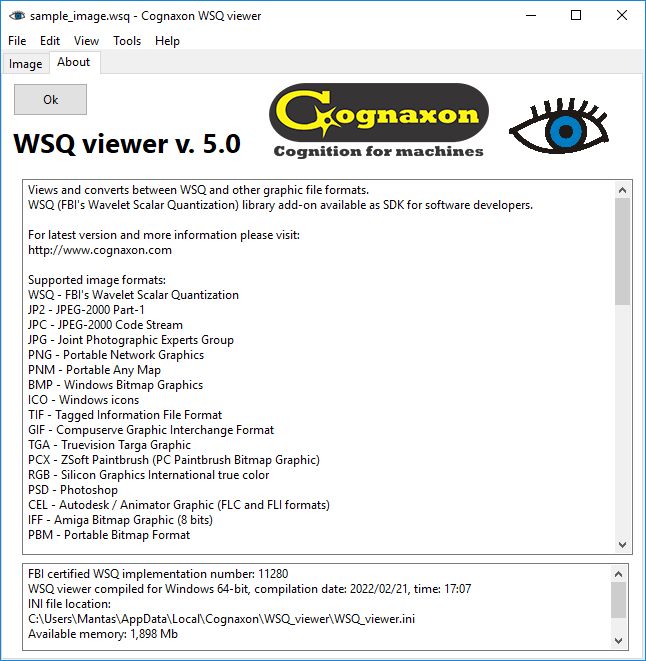The width and height of the screenshot is (646, 661).
Task: Open the Help menu
Action: (x=167, y=41)
